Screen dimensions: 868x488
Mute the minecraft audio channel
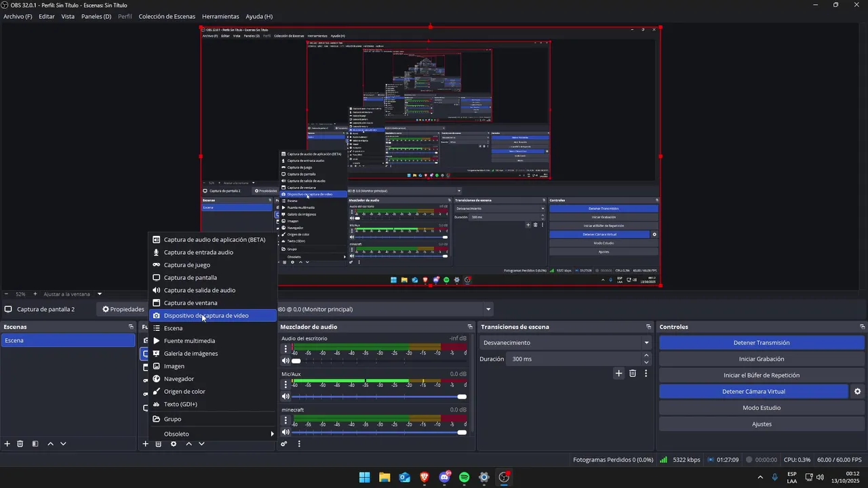pyautogui.click(x=285, y=432)
